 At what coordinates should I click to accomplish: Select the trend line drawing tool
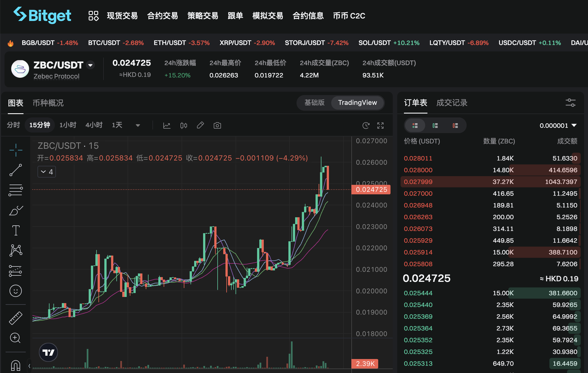(16, 170)
